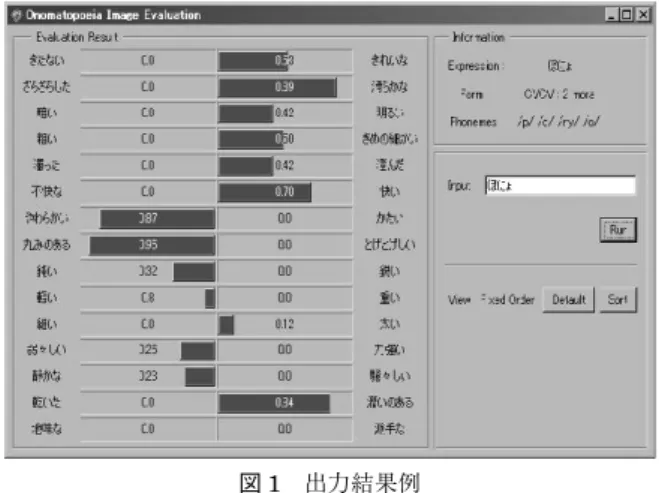Click the Default view button
The width and height of the screenshot is (659, 493).
568,300
